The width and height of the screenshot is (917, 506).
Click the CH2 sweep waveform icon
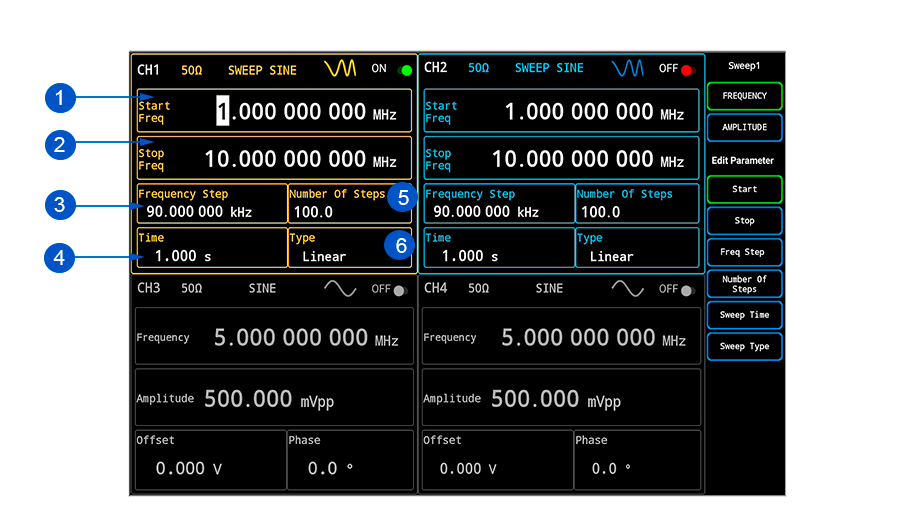coord(628,68)
